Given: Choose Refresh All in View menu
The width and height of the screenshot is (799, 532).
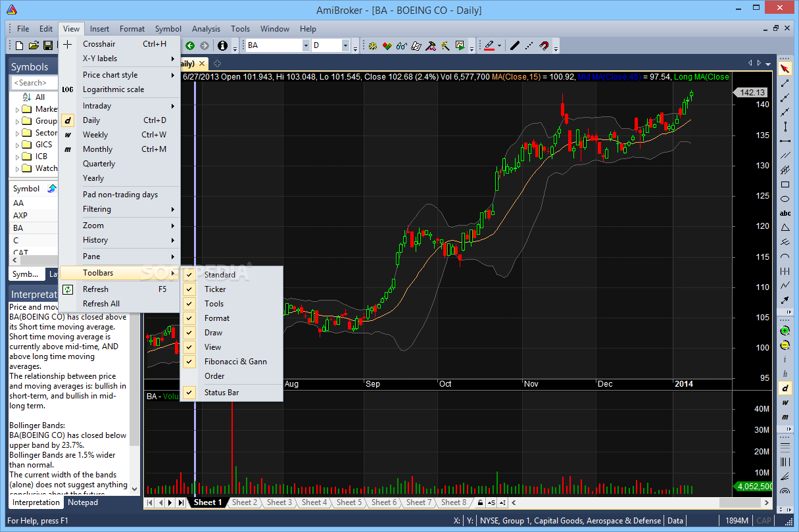Looking at the screenshot, I should [x=120, y=304].
